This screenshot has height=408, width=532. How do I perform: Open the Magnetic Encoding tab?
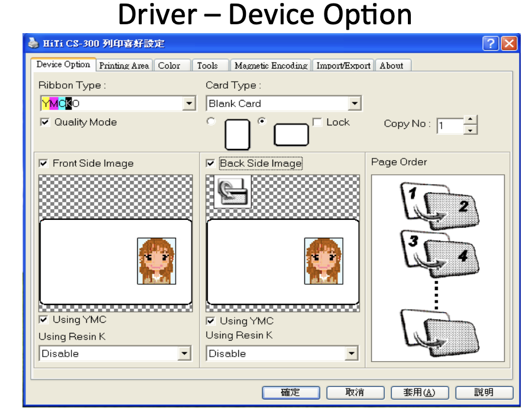pos(271,66)
